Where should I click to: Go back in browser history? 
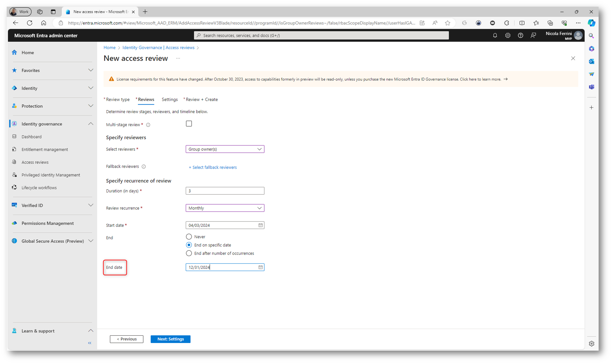(16, 23)
